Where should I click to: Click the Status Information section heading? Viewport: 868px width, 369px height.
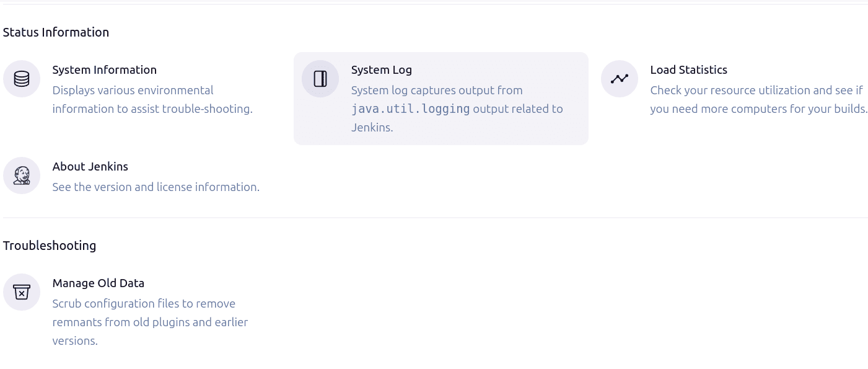pyautogui.click(x=56, y=32)
